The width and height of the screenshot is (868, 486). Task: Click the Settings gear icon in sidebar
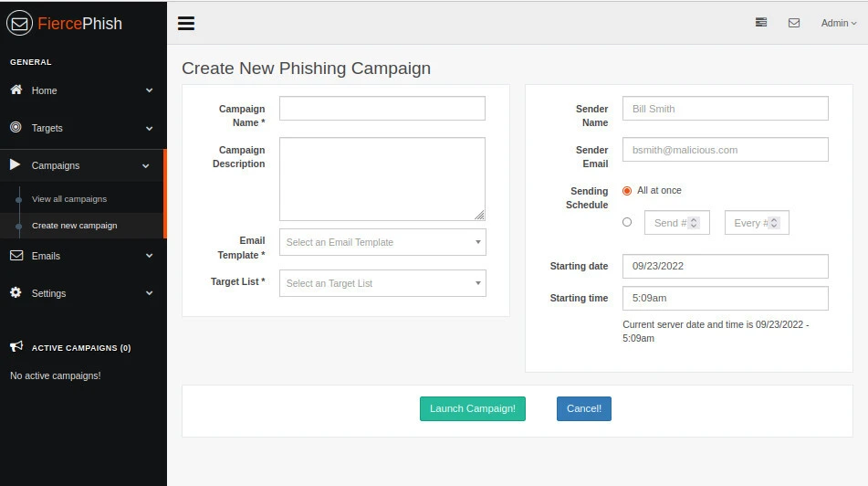[x=16, y=293]
